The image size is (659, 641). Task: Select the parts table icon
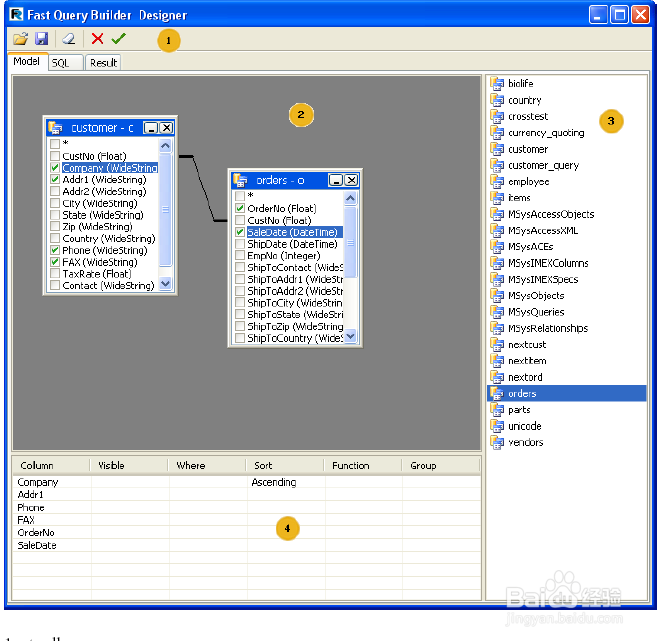[x=497, y=410]
